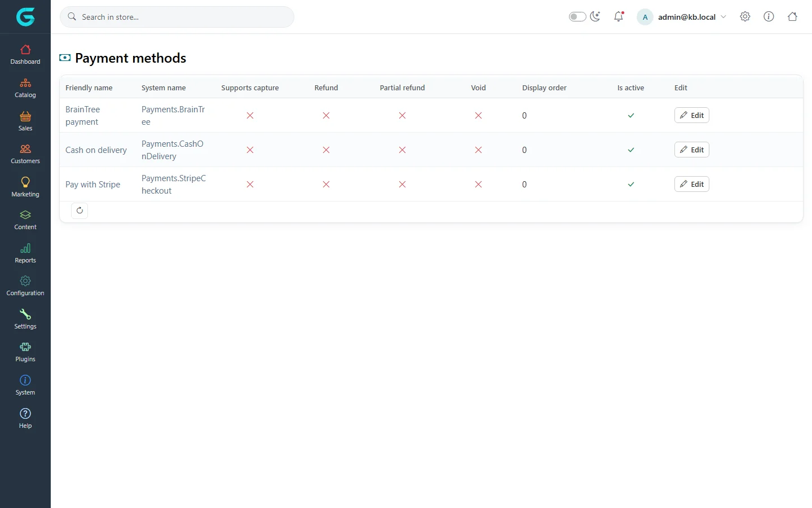The image size is (812, 508).
Task: Edit the Cash on delivery method
Action: 692,150
